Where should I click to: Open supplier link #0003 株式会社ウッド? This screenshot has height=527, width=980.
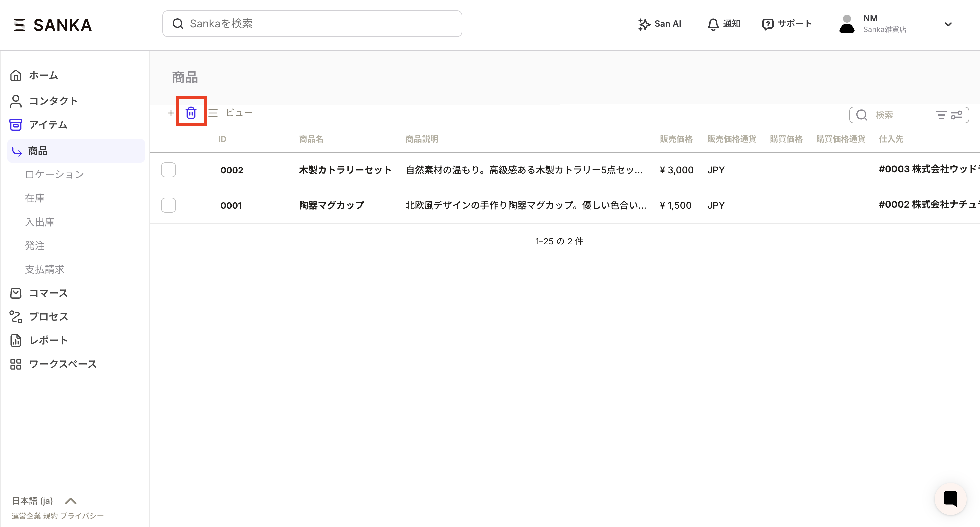pyautogui.click(x=928, y=169)
